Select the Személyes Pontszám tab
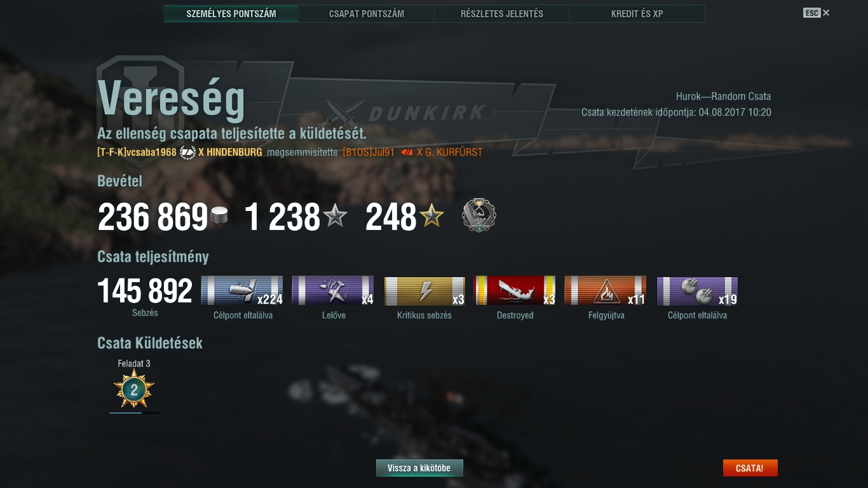Image resolution: width=868 pixels, height=488 pixels. 231,13
